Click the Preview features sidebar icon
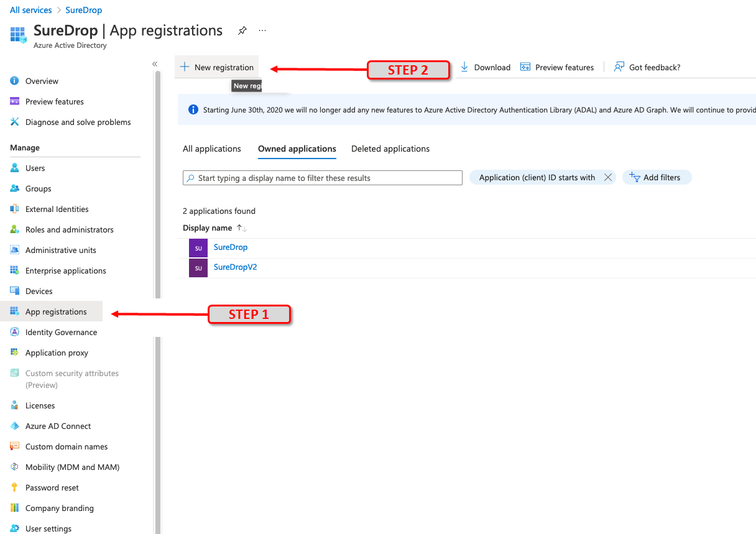 15,101
